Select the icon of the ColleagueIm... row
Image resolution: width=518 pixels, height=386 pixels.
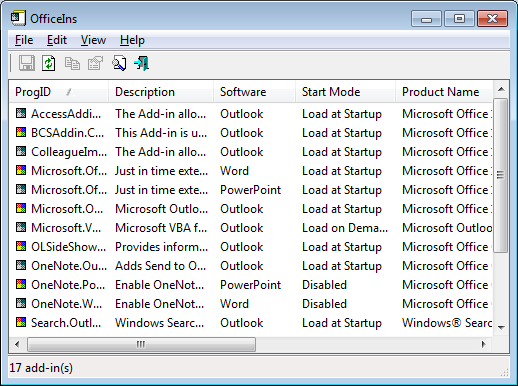pos(21,151)
